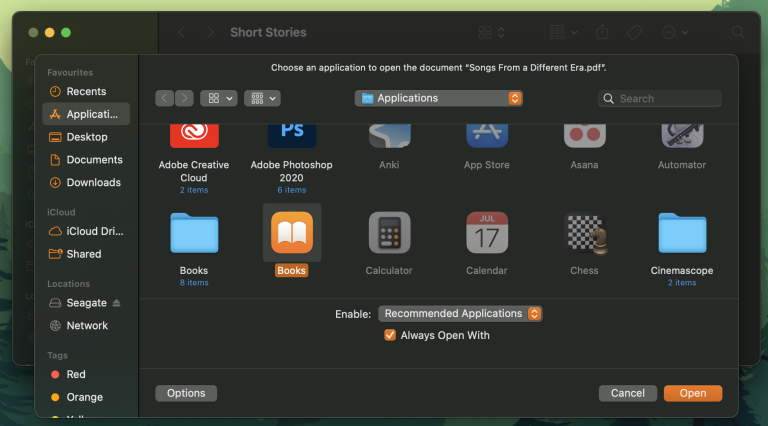Image resolution: width=768 pixels, height=426 pixels.
Task: Eject the Seagate drive
Action: pyautogui.click(x=116, y=303)
